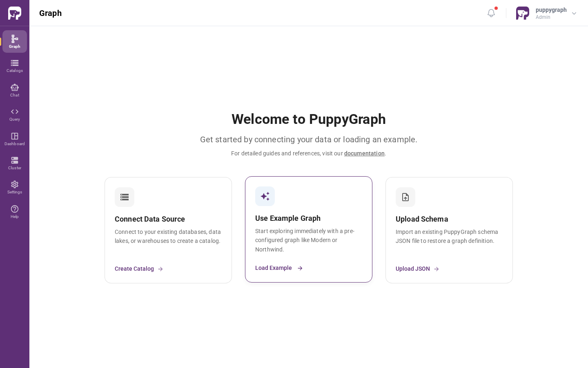Click the Graph page title in header

click(51, 13)
